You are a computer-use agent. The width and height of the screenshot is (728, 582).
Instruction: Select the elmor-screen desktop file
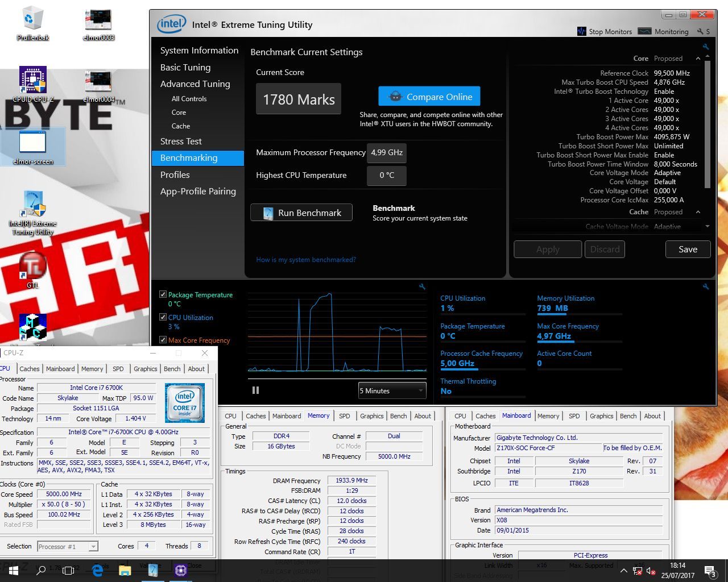pyautogui.click(x=32, y=147)
